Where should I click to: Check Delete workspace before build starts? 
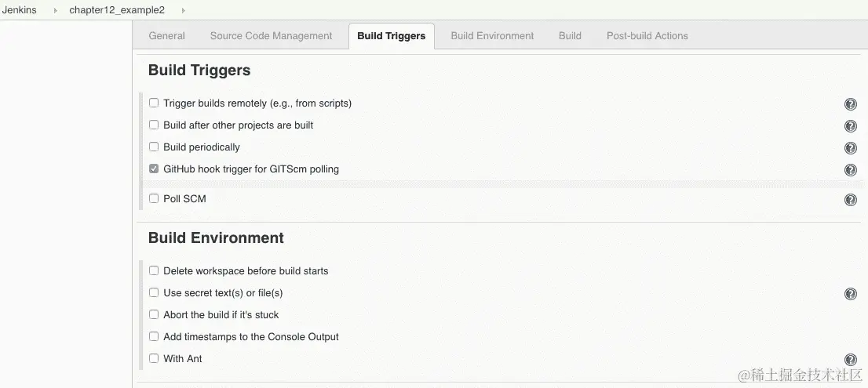click(154, 270)
